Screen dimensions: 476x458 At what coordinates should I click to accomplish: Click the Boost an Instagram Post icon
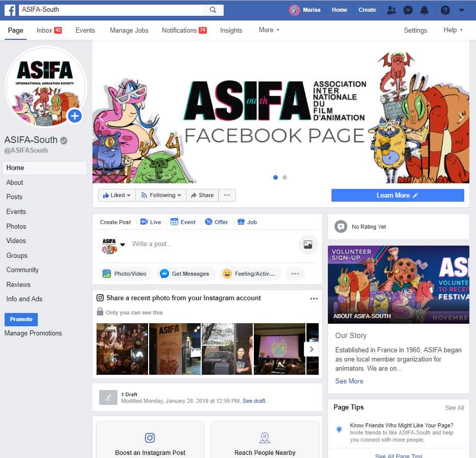150,438
